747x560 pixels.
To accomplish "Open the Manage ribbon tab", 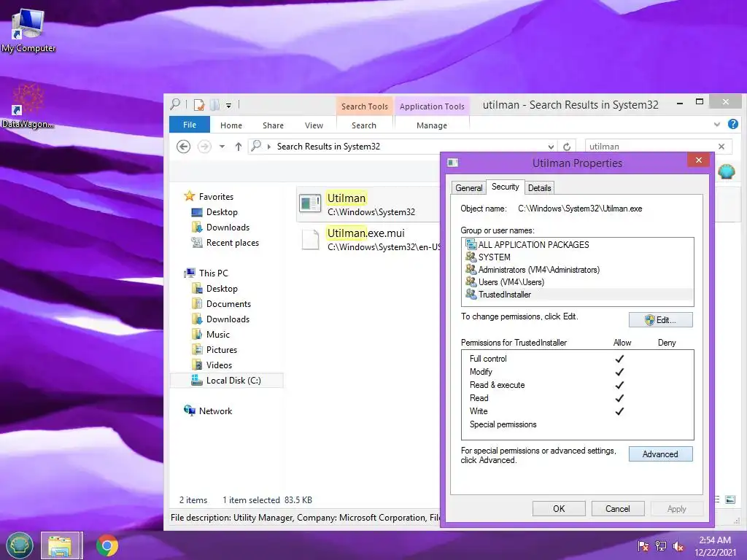I will [x=432, y=125].
